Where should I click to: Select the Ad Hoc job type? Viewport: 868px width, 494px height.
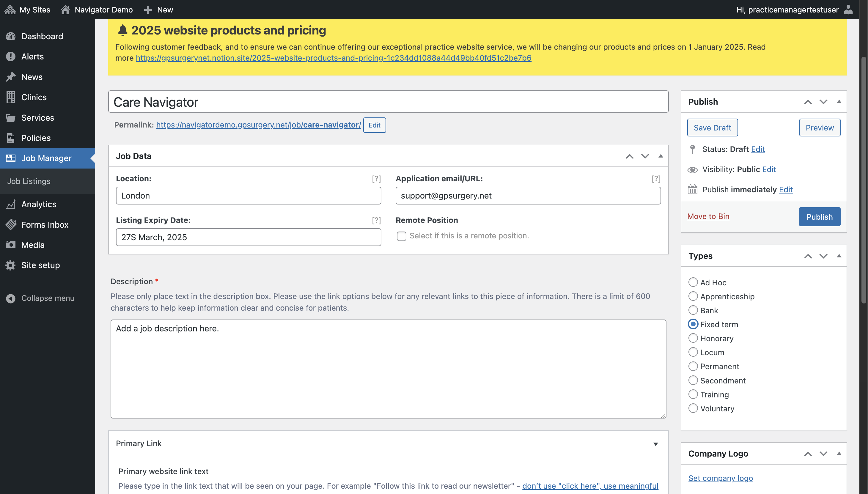693,282
